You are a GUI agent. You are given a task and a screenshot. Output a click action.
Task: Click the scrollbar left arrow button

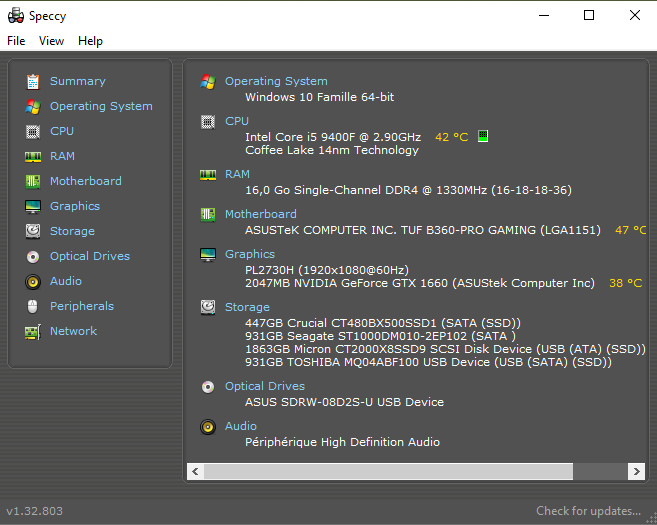point(196,471)
